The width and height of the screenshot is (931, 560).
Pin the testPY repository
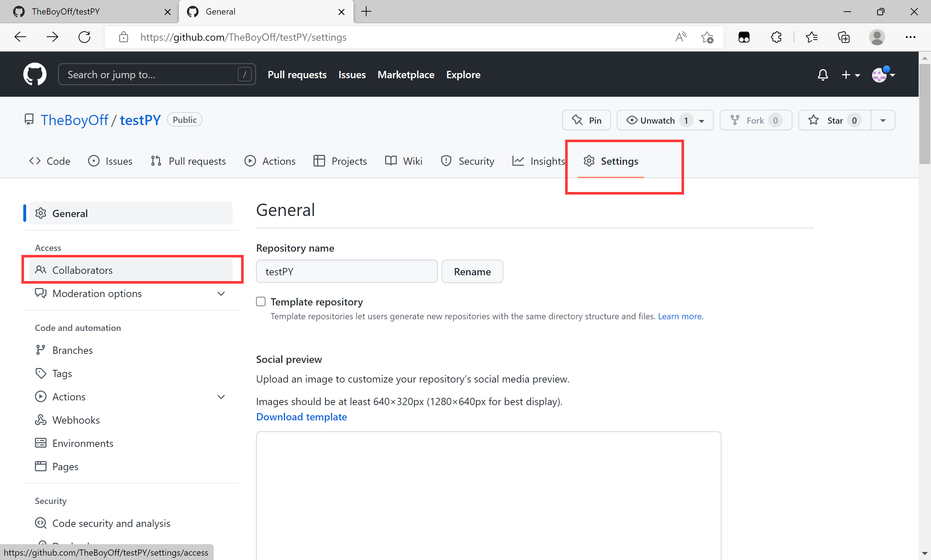(587, 120)
